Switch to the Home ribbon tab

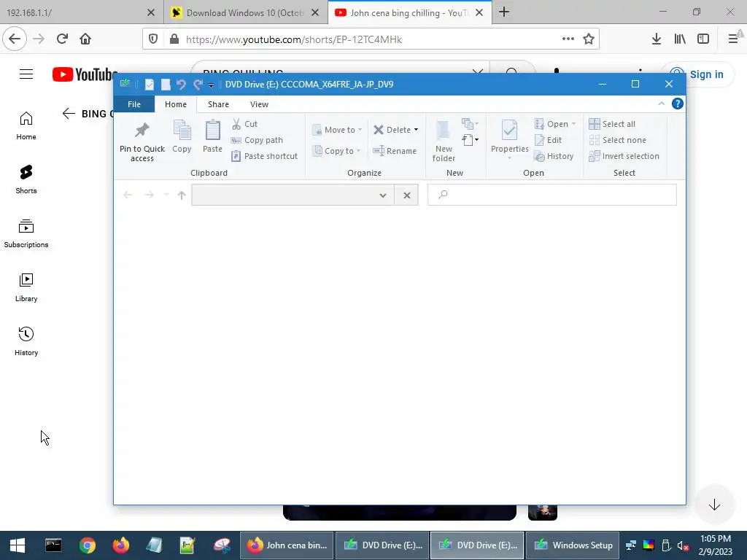pyautogui.click(x=176, y=104)
